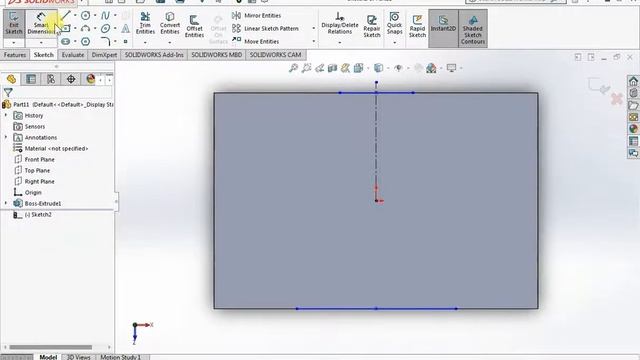Open the FeatureManager Design Tree tab

point(11,79)
